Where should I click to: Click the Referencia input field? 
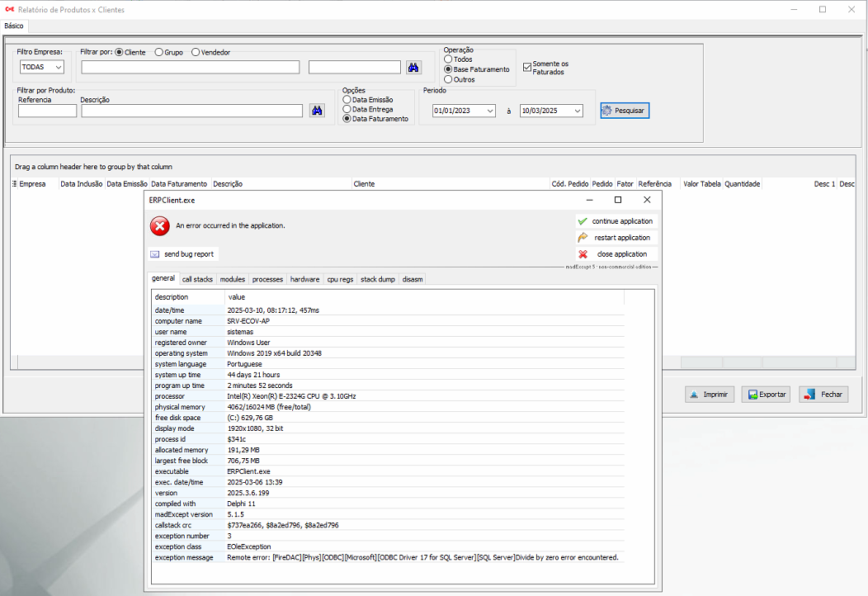(x=47, y=111)
